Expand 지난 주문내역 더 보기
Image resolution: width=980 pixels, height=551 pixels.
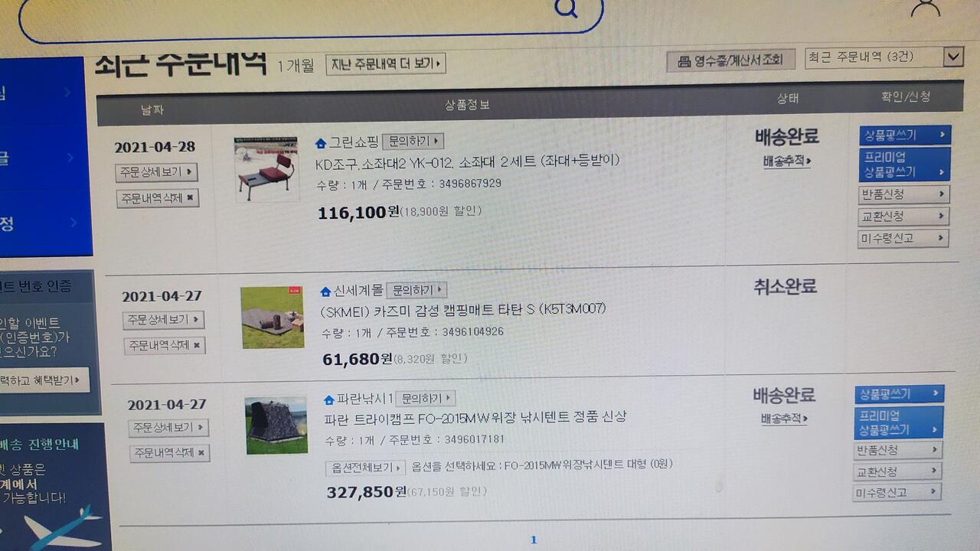click(386, 64)
